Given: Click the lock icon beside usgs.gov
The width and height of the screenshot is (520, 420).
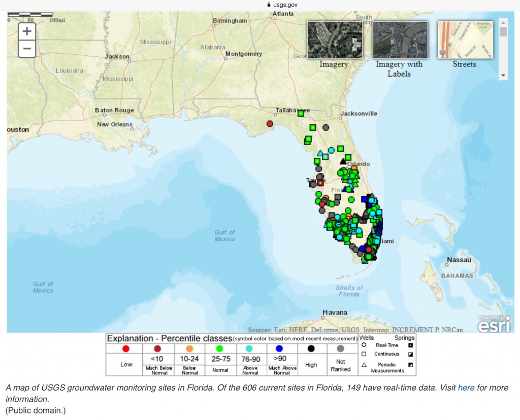Looking at the screenshot, I should pos(269,5).
